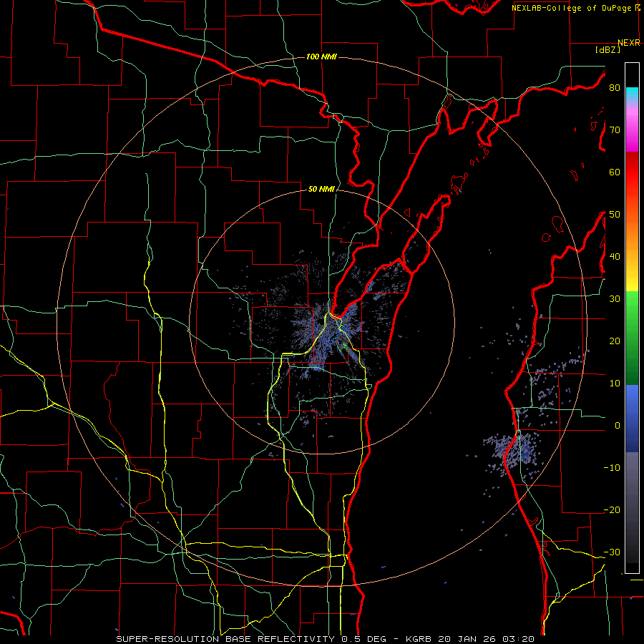Click the 10 dBZ scale value
The width and height of the screenshot is (644, 644).
coord(615,384)
